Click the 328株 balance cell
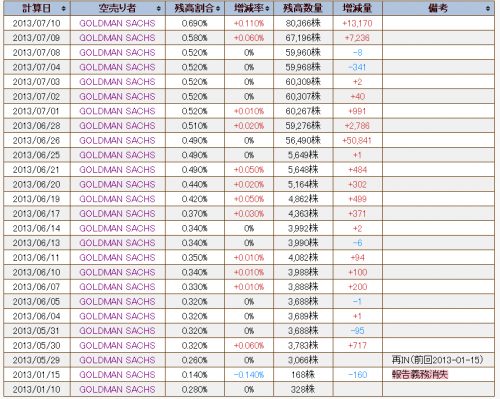Screen dimensions: 500x399 [x=303, y=390]
